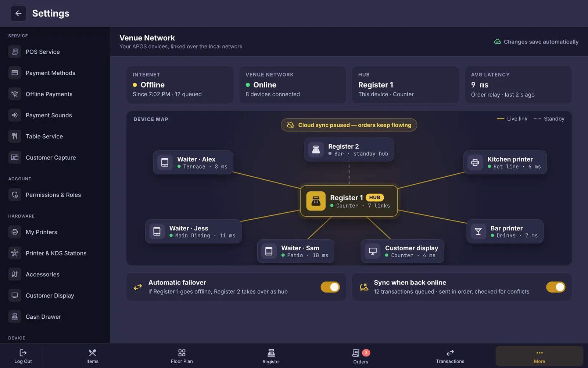This screenshot has width=588, height=368.
Task: Click the Customer display node icon
Action: (373, 251)
